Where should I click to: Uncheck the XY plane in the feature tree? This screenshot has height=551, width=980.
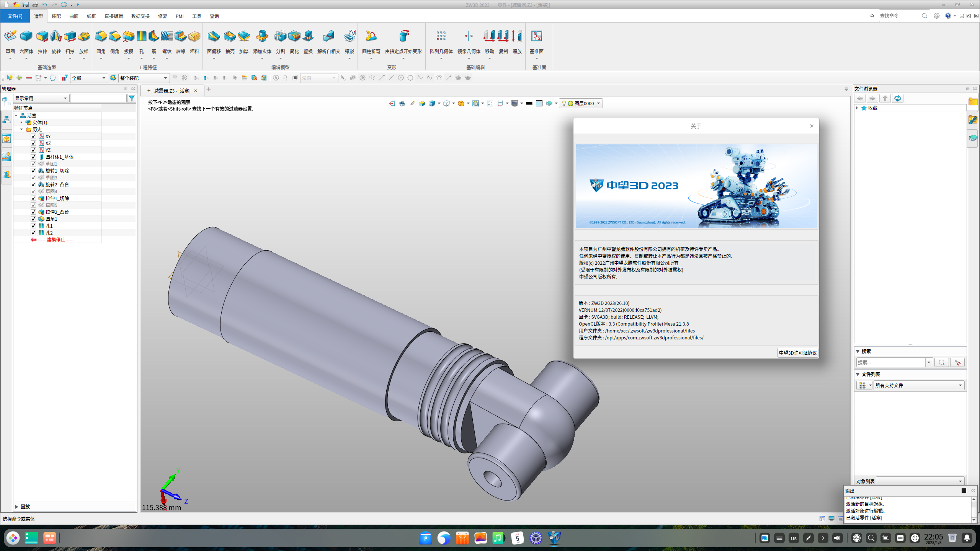[x=33, y=136]
